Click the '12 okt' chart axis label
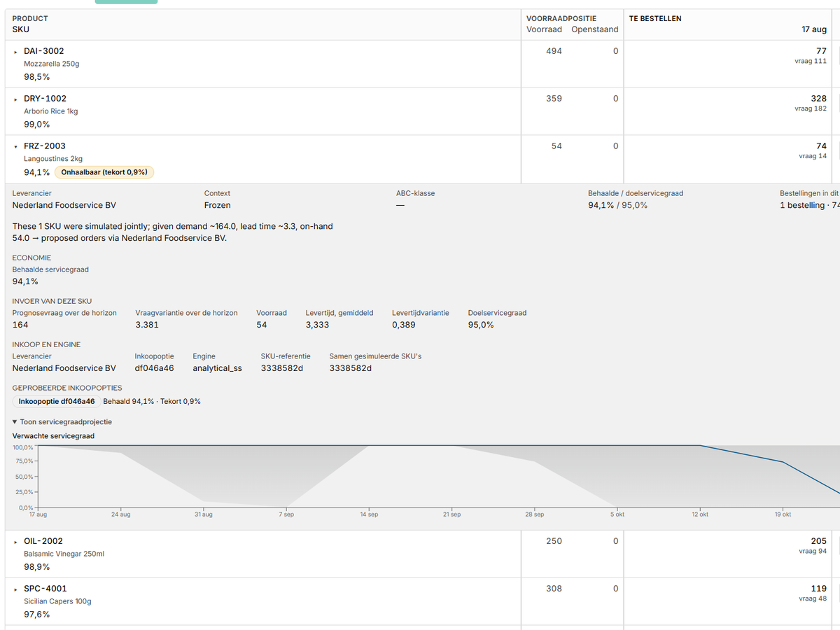Image resolution: width=840 pixels, height=630 pixels. coord(699,514)
